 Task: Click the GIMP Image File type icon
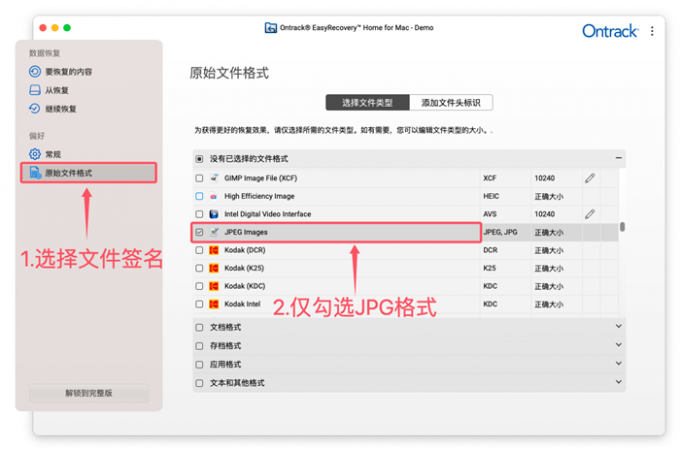coord(214,178)
